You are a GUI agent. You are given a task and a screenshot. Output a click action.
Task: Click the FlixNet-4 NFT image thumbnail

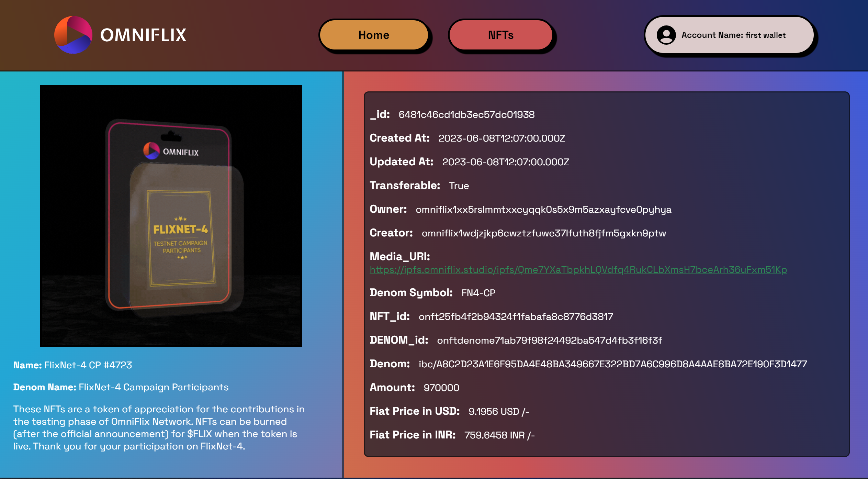pos(171,215)
